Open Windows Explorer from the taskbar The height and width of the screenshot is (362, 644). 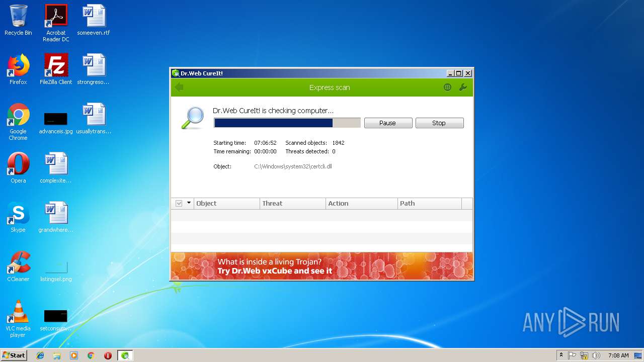coord(57,355)
